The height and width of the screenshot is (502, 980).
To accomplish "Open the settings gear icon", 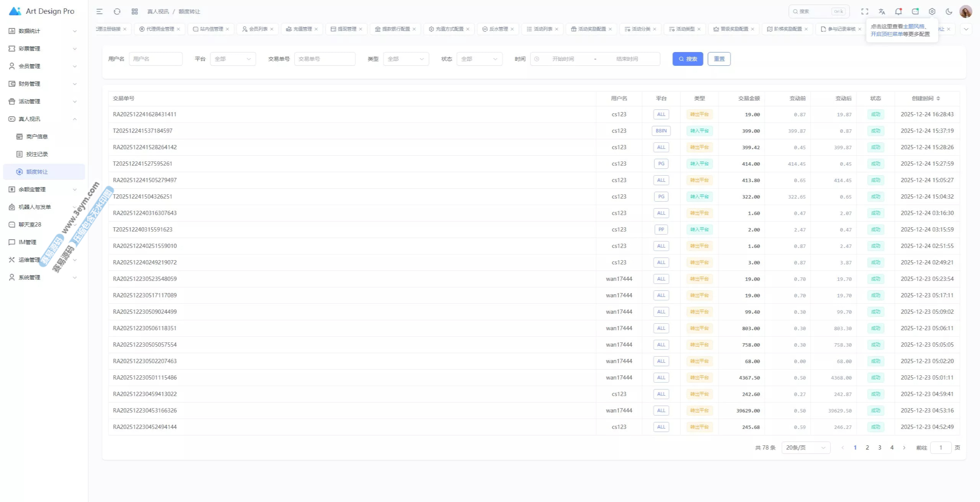I will (x=932, y=11).
